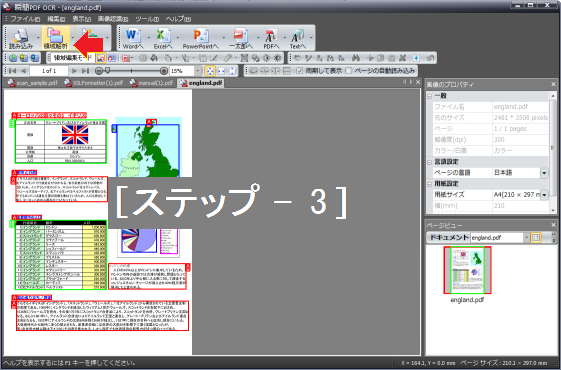Click the highlighted fit-to-page view icon
This screenshot has width=561, height=370.
pyautogui.click(x=210, y=71)
